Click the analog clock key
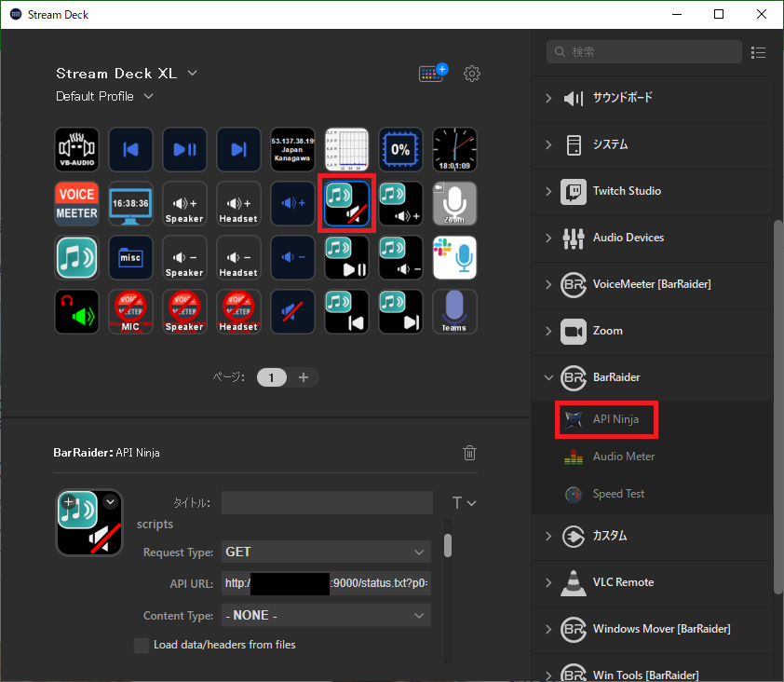The image size is (784, 682). (454, 150)
